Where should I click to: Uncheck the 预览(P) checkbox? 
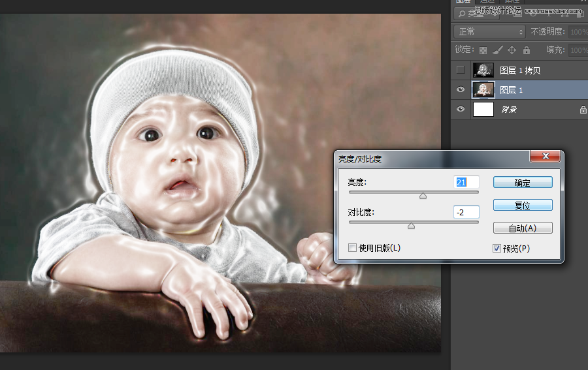click(x=497, y=248)
